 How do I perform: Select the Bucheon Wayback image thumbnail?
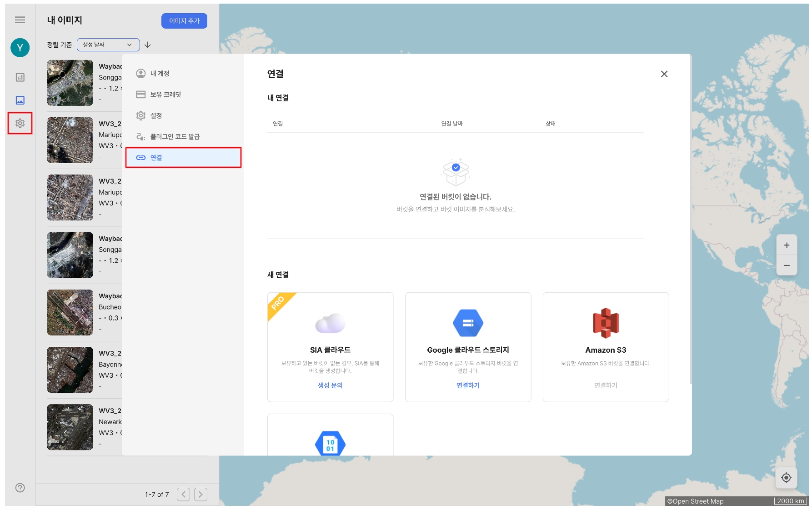(x=70, y=313)
